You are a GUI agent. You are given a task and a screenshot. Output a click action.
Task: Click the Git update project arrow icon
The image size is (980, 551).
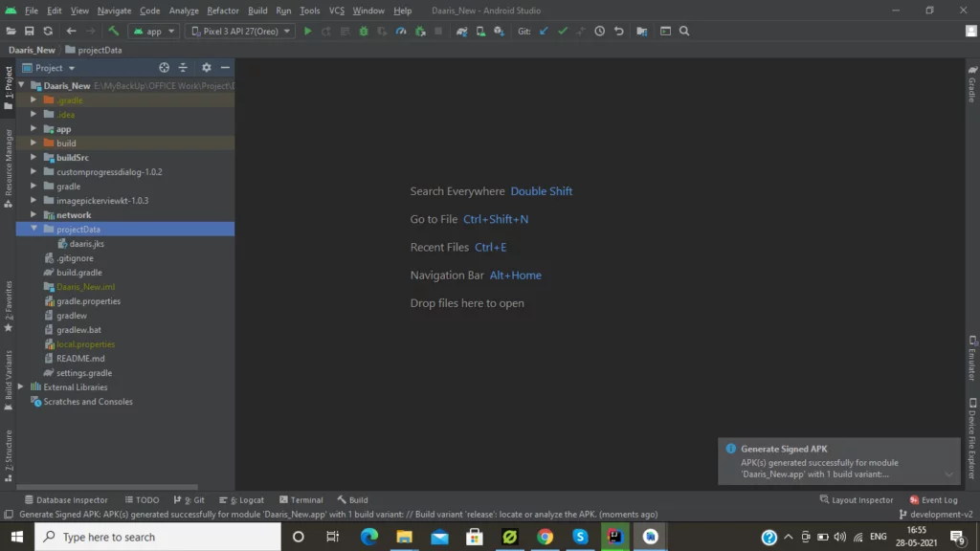tap(544, 32)
